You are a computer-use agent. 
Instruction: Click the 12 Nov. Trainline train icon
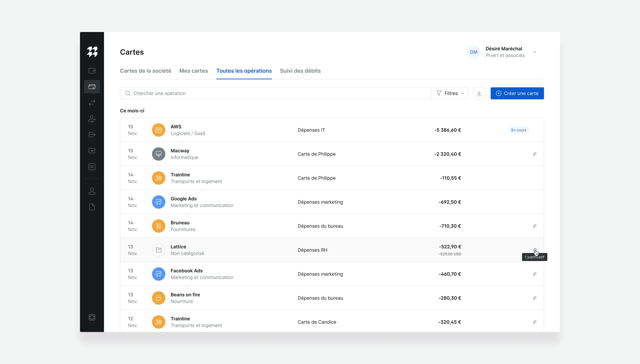(158, 322)
